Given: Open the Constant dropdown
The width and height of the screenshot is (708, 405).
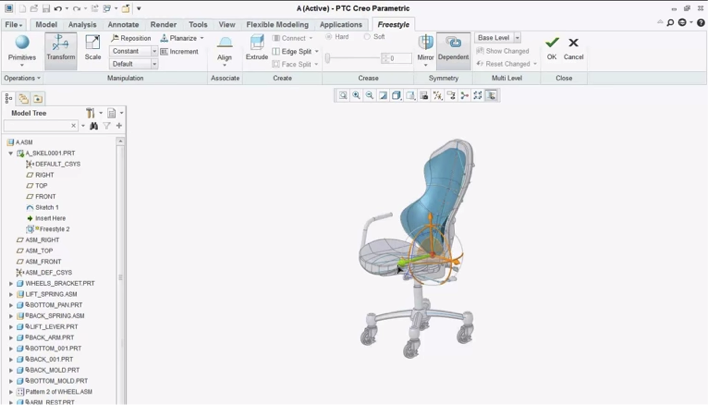Looking at the screenshot, I should pos(134,51).
